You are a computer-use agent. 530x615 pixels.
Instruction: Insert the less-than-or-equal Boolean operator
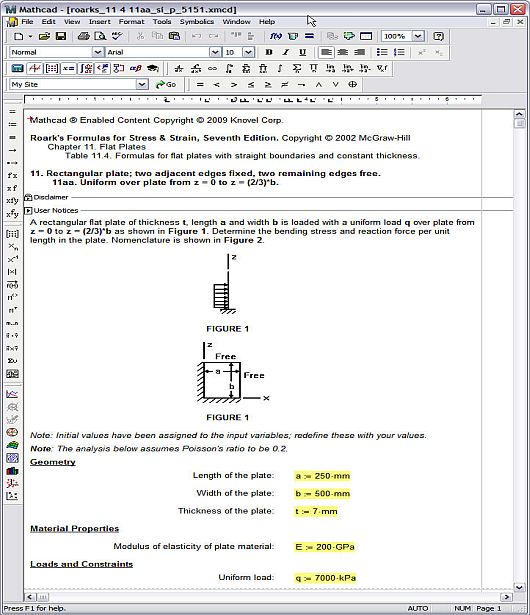tap(251, 84)
